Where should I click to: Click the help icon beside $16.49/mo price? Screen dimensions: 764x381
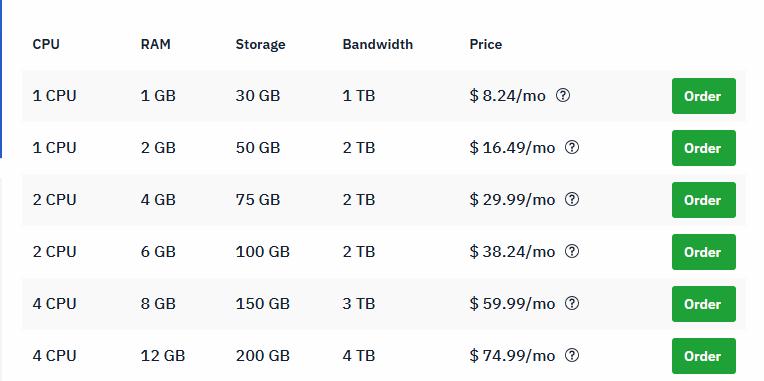(572, 147)
